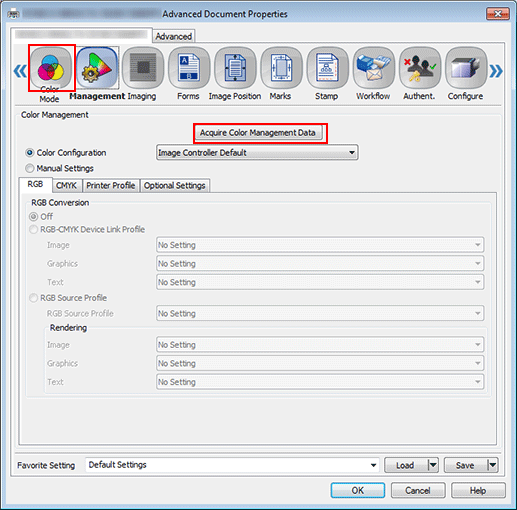Open the Image Position icon
517x510 pixels.
click(235, 68)
